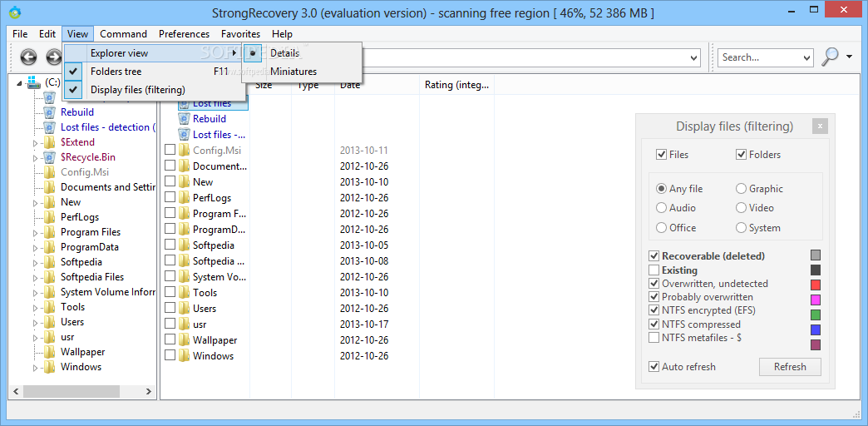Click the green NTFS encrypted color swatch
This screenshot has height=426, width=868.
pos(816,315)
